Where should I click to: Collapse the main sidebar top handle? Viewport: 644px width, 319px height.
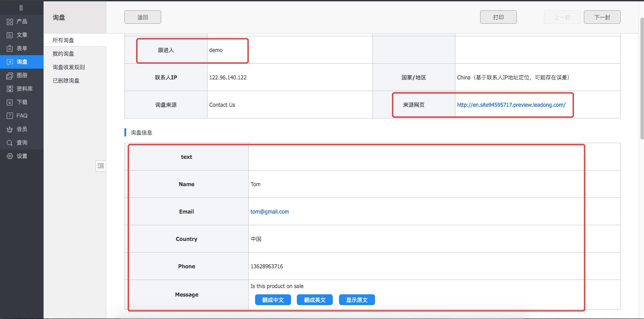coord(21,8)
